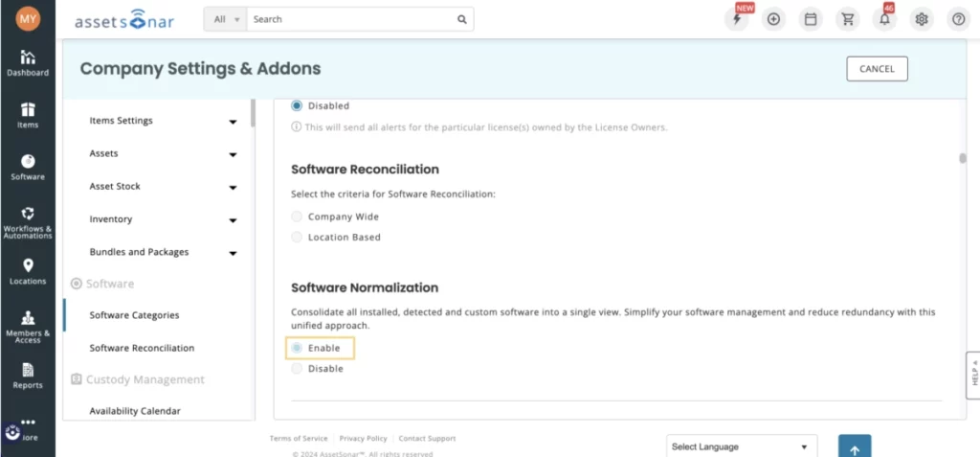Viewport: 980px width, 457px height.
Task: Open the All search filter dropdown
Action: tap(226, 19)
